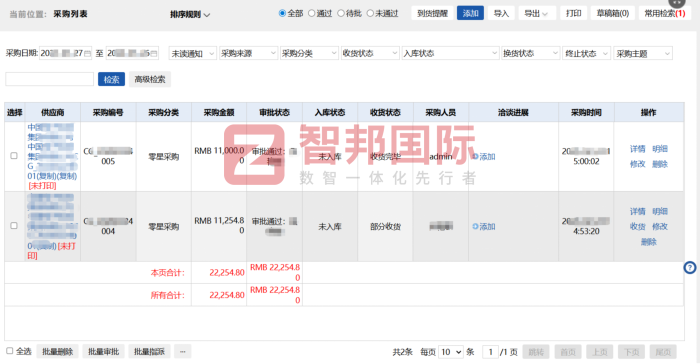Open the 入库状态 filter dropdown

pos(450,54)
